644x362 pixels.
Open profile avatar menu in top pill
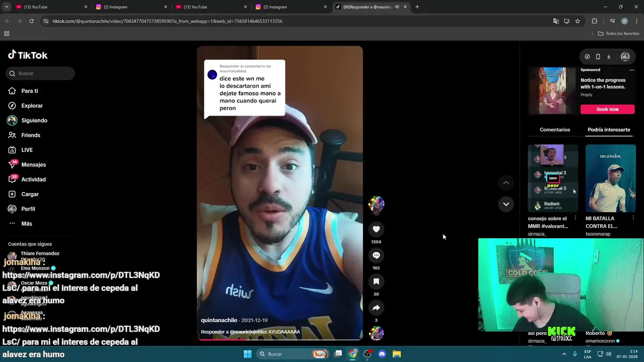pyautogui.click(x=625, y=57)
